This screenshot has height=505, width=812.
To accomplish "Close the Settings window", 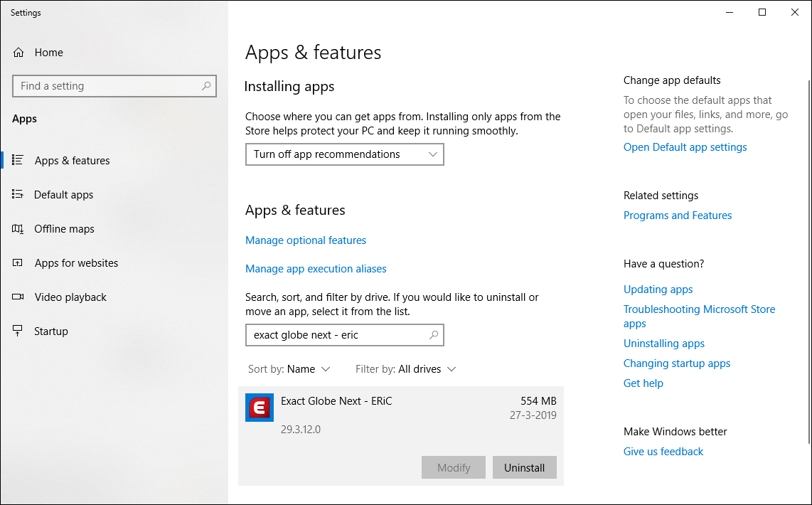I will (x=795, y=12).
